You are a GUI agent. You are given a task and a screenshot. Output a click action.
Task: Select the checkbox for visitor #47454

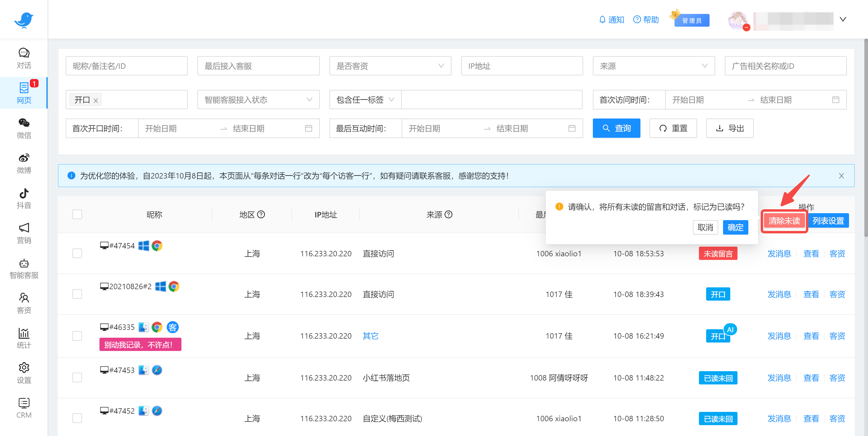[x=77, y=253]
